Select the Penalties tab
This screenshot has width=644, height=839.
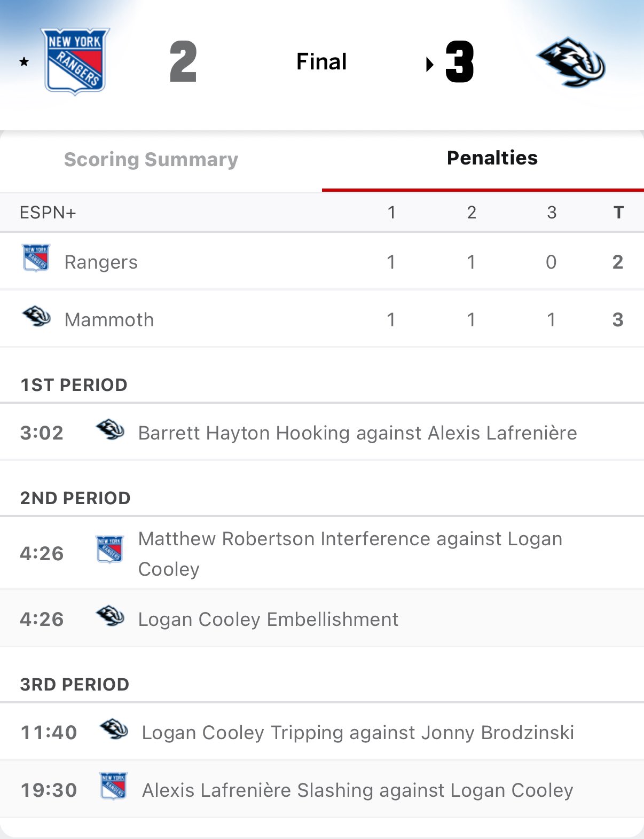point(492,158)
